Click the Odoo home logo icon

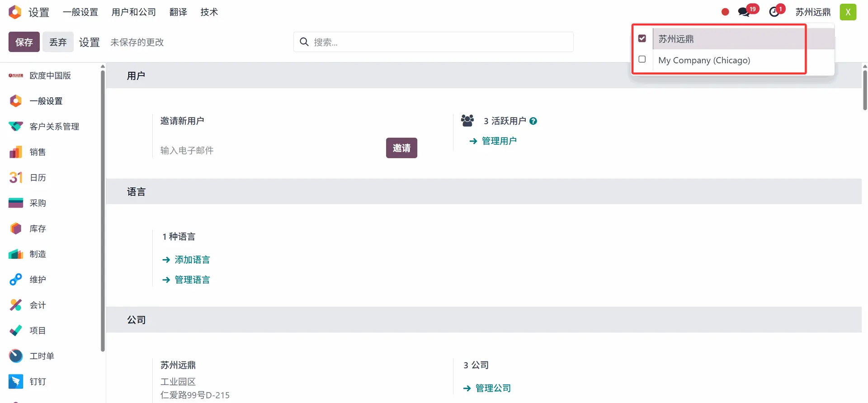coord(15,12)
